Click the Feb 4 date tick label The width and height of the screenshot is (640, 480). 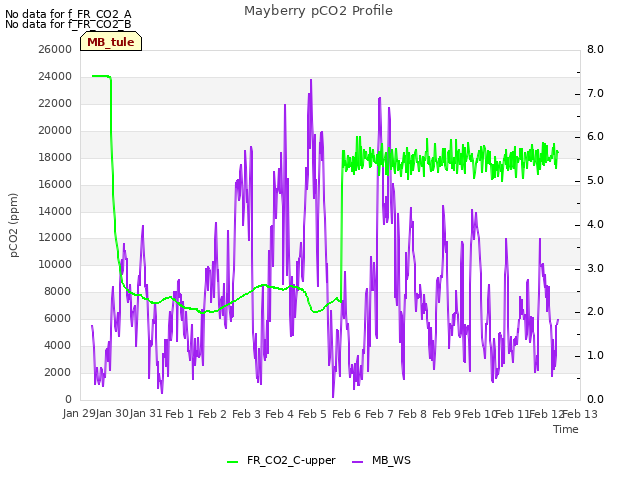(x=279, y=414)
